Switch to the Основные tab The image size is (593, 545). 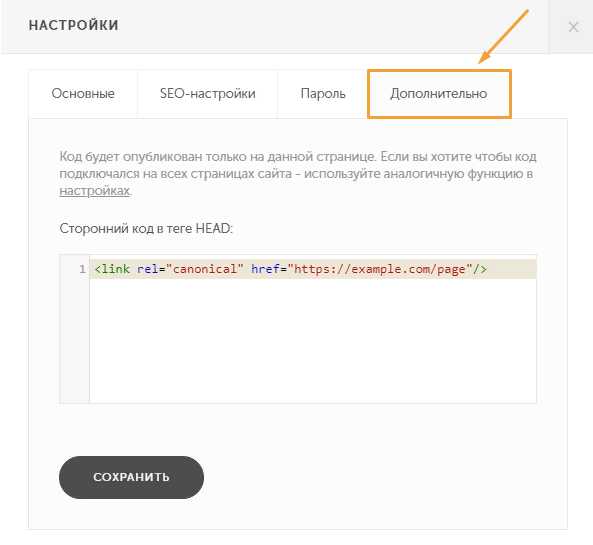click(83, 93)
